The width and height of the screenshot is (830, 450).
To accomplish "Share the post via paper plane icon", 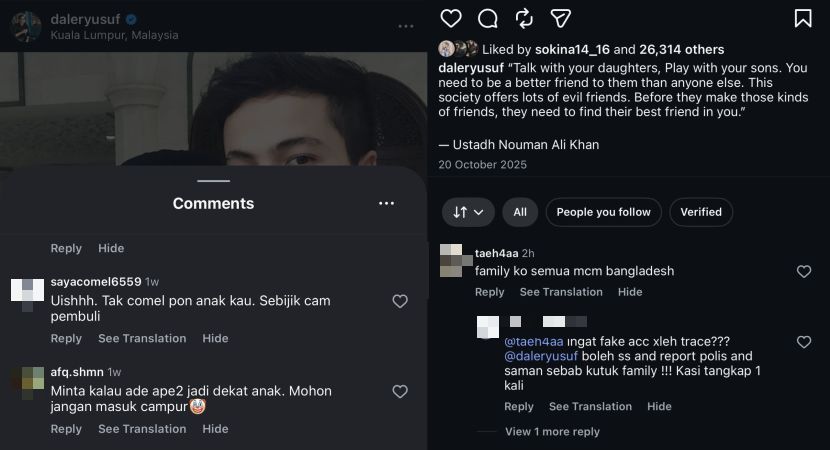I will (561, 18).
